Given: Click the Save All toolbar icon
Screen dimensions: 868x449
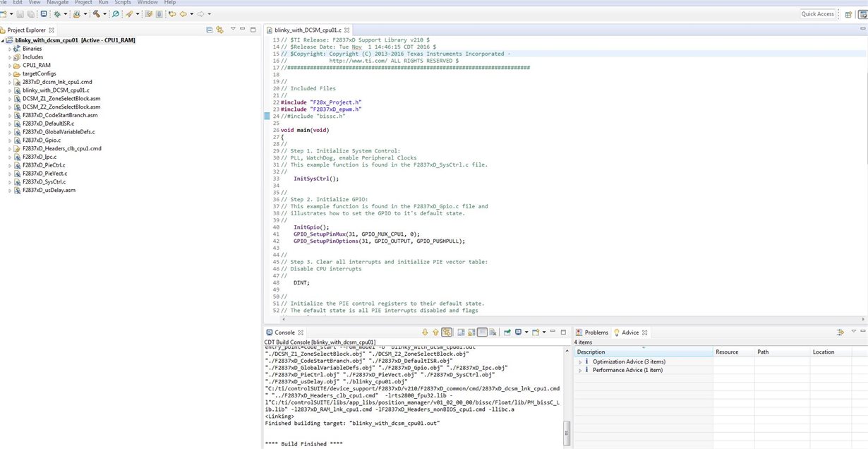Looking at the screenshot, I should click(x=30, y=14).
